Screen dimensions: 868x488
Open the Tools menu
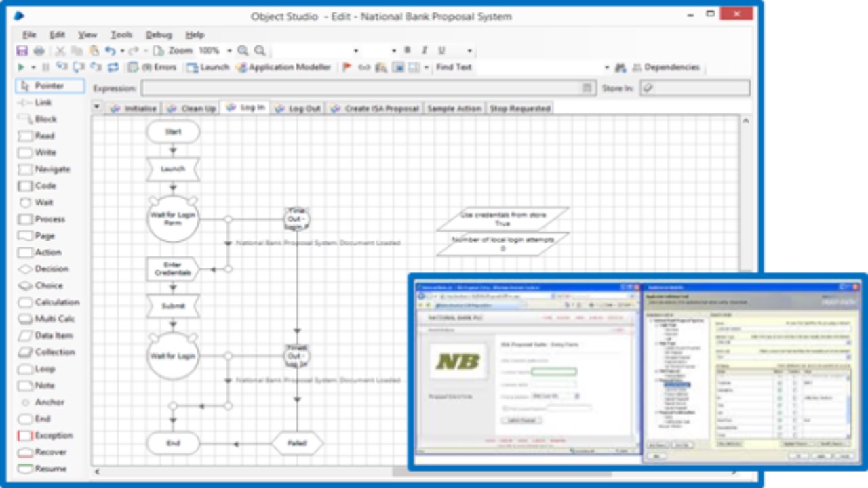pos(121,35)
